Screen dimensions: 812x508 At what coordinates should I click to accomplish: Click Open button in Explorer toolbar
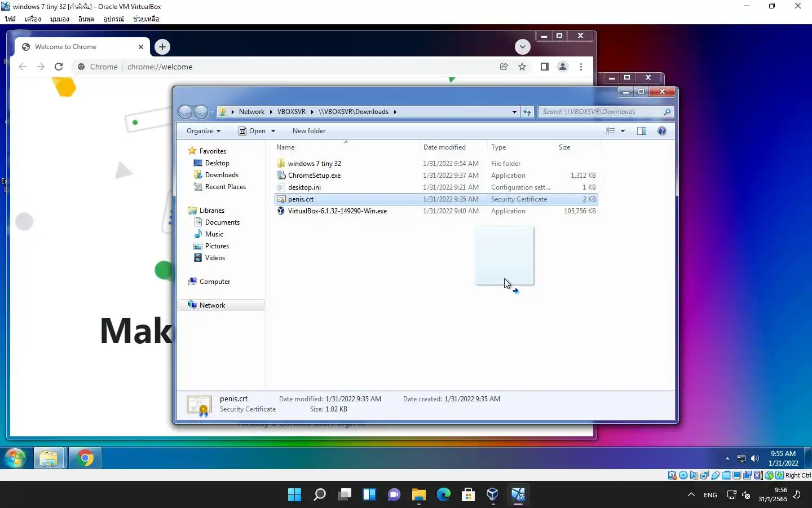coord(252,131)
